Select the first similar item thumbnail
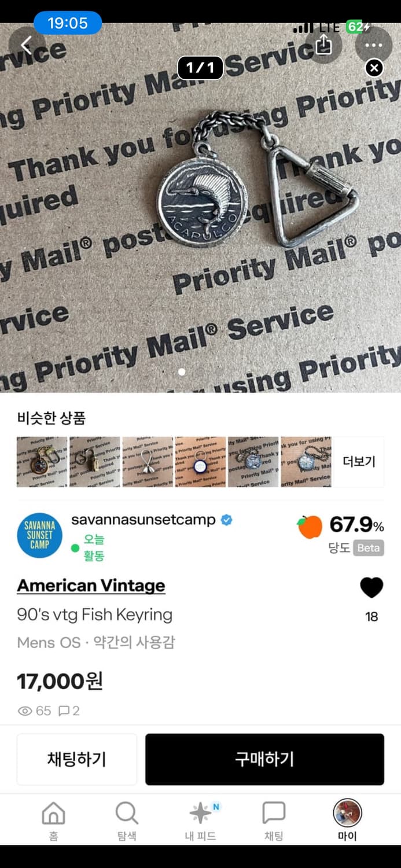The image size is (401, 868). click(x=42, y=462)
